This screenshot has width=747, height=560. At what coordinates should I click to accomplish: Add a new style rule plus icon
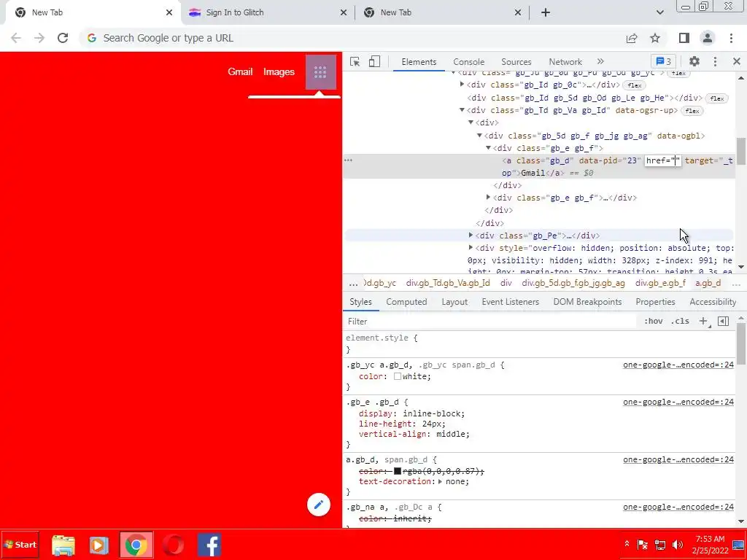703,321
